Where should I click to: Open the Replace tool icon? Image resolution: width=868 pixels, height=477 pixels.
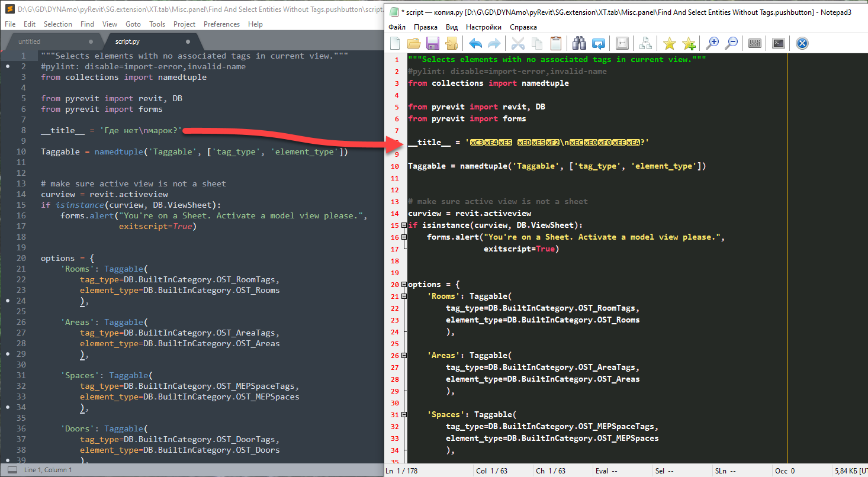pyautogui.click(x=599, y=43)
